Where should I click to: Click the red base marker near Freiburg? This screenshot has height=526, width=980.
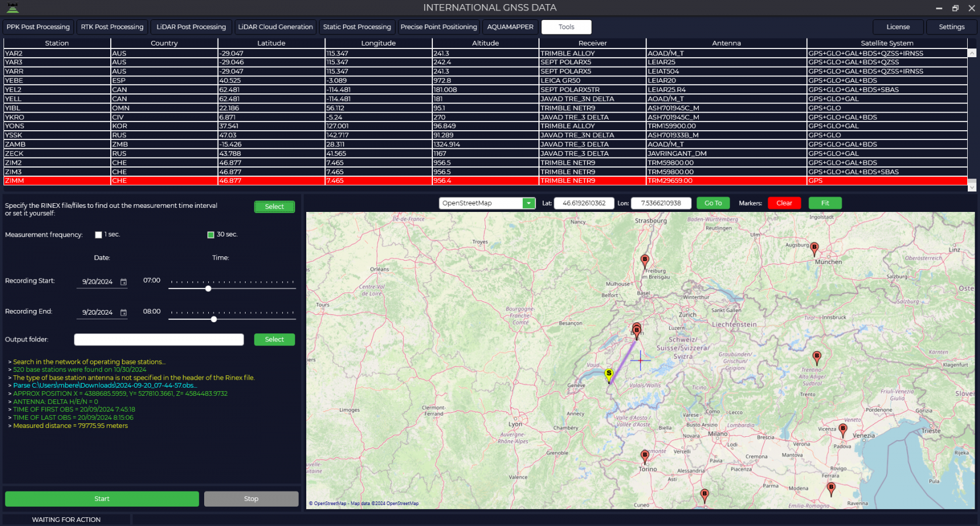pos(645,261)
